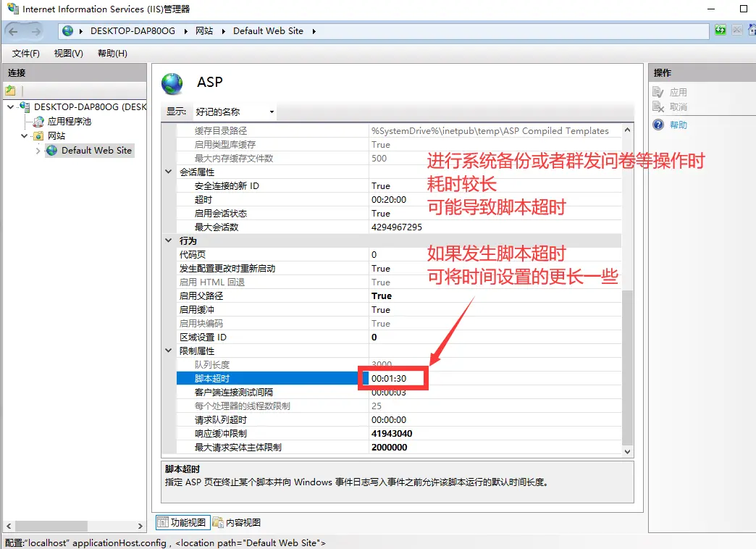
Task: Open the 显示 display names dropdown
Action: (234, 112)
